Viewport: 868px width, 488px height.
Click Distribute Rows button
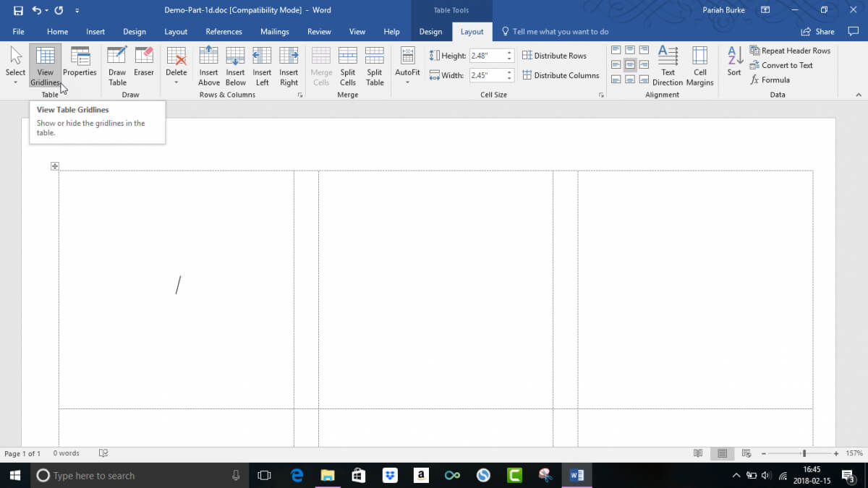pos(554,56)
